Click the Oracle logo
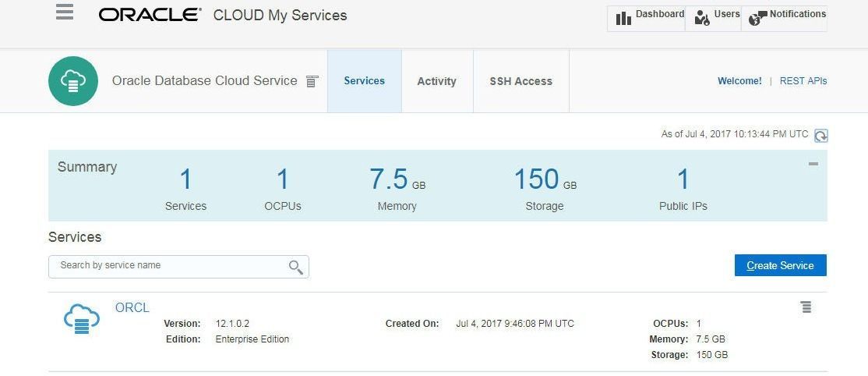868x376 pixels. point(150,15)
